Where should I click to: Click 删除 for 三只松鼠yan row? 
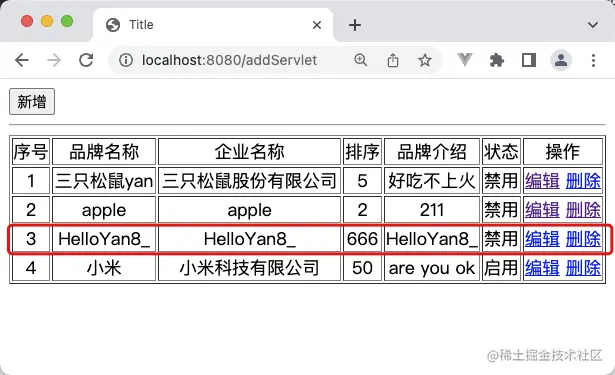(x=583, y=181)
